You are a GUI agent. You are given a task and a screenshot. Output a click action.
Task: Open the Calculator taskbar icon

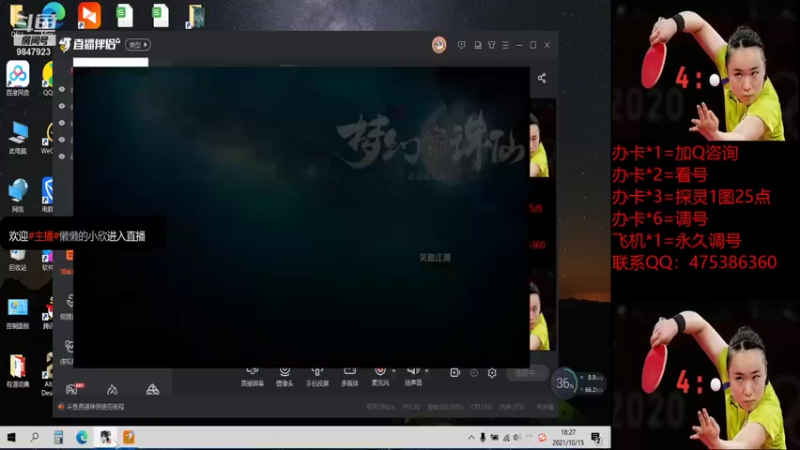point(58,437)
